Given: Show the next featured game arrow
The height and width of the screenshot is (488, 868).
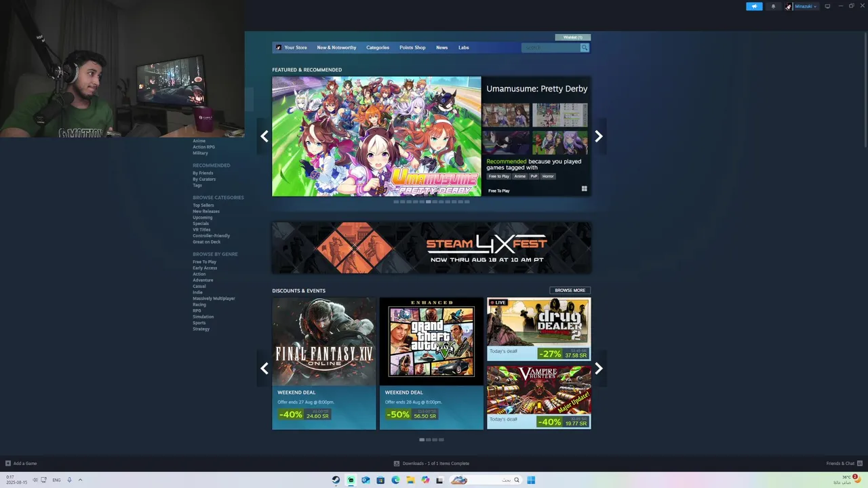Looking at the screenshot, I should 598,136.
